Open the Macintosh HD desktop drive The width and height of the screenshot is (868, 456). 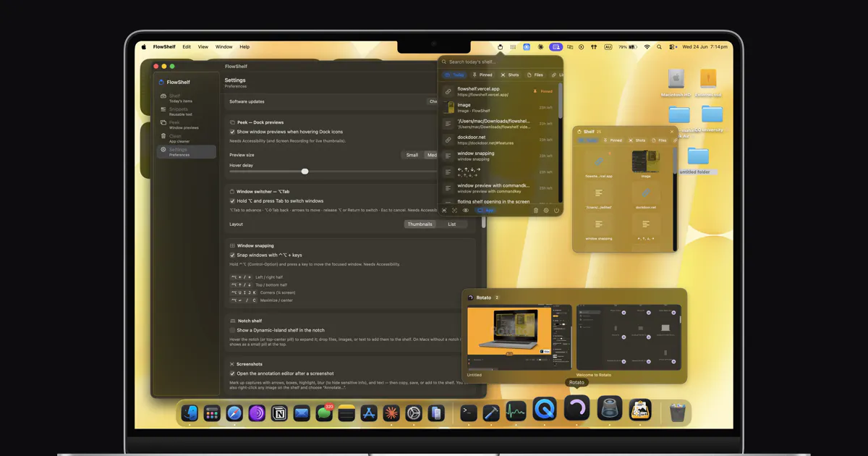point(676,83)
